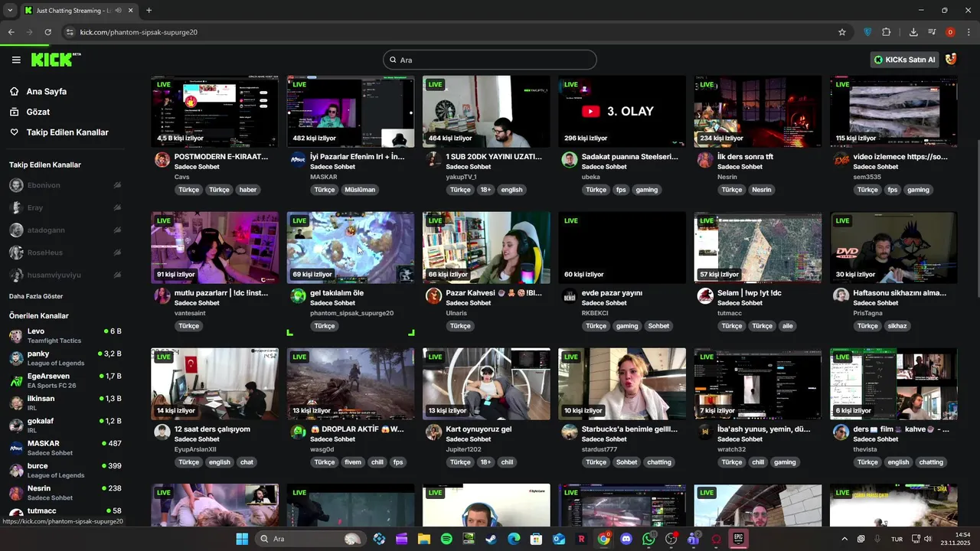Open recommended channel burce

tap(65, 470)
